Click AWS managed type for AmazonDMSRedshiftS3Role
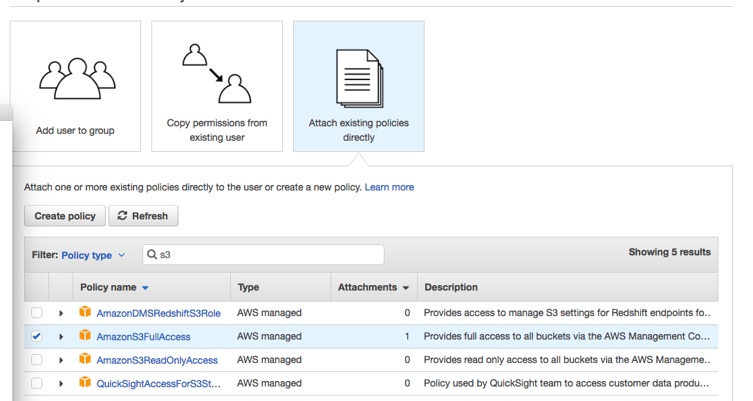 pyautogui.click(x=269, y=313)
